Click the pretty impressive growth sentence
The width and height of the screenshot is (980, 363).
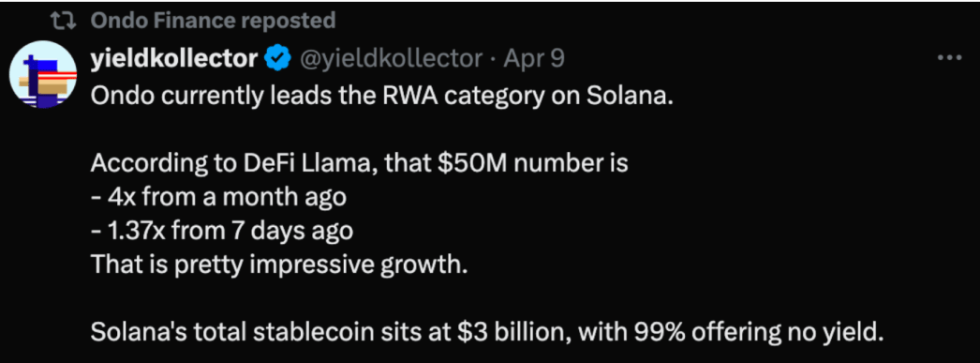pyautogui.click(x=279, y=265)
